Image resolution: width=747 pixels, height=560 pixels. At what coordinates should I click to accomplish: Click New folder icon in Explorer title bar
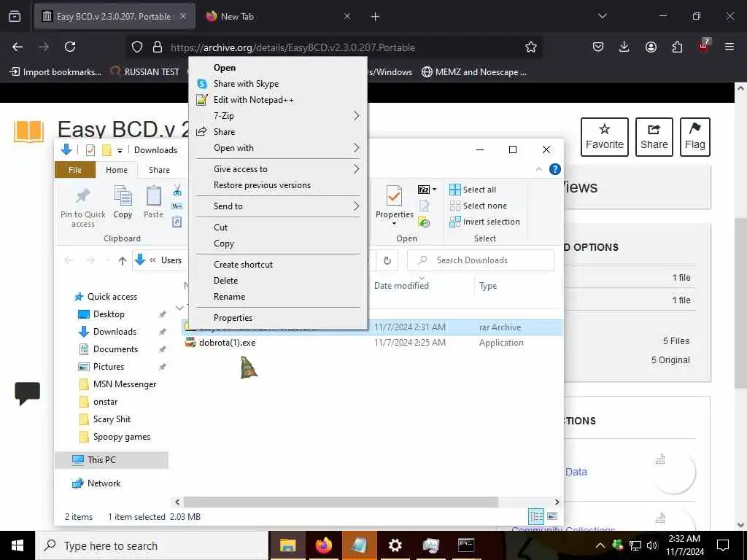point(107,150)
